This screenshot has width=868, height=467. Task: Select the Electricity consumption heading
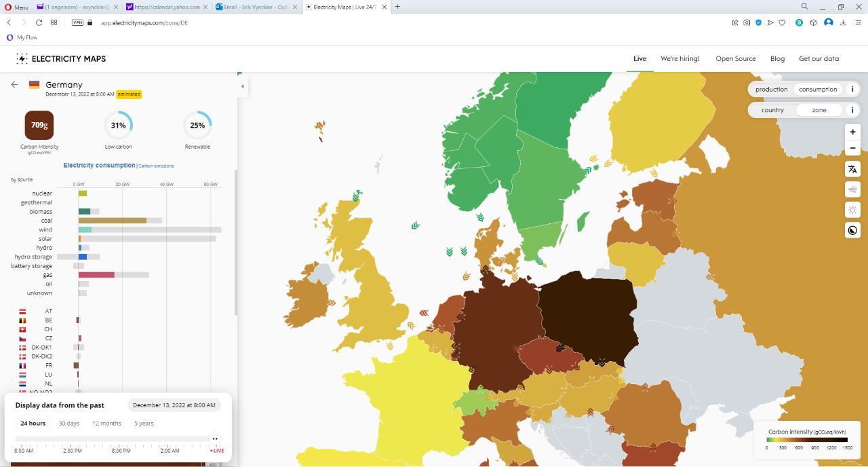pos(99,165)
